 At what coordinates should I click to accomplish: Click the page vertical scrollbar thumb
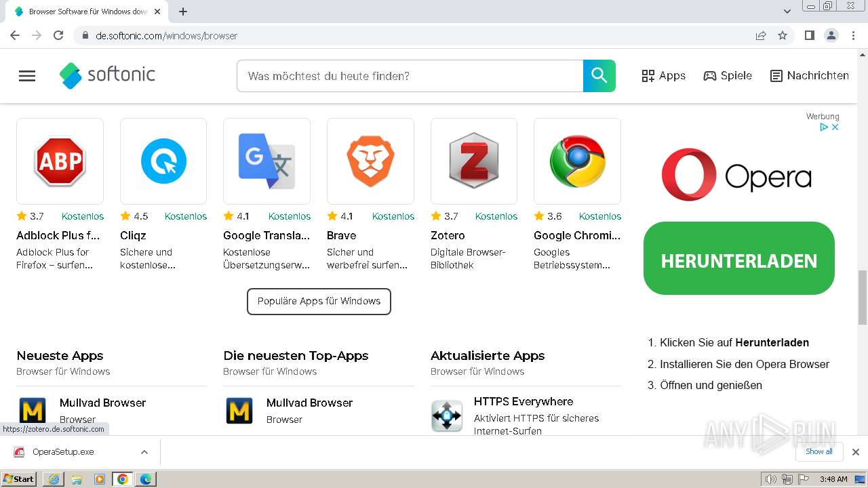(863, 298)
